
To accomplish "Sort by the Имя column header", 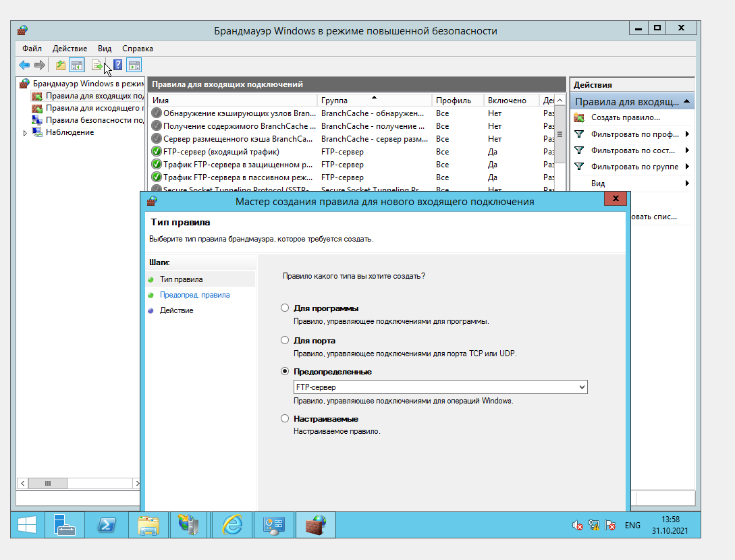I will 233,101.
